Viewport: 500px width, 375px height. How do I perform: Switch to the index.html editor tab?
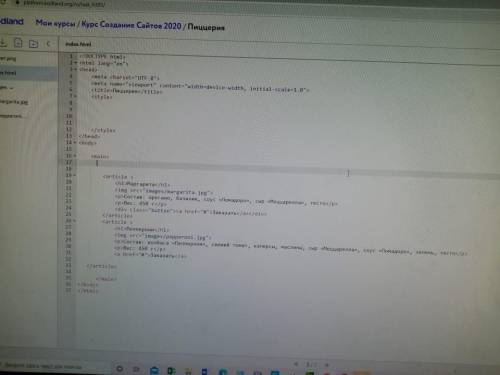tap(78, 44)
